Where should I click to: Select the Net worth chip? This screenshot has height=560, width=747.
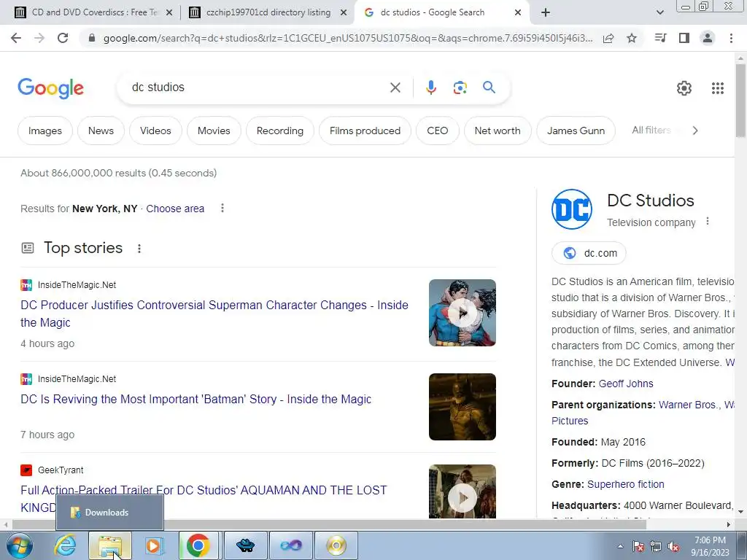tap(498, 131)
